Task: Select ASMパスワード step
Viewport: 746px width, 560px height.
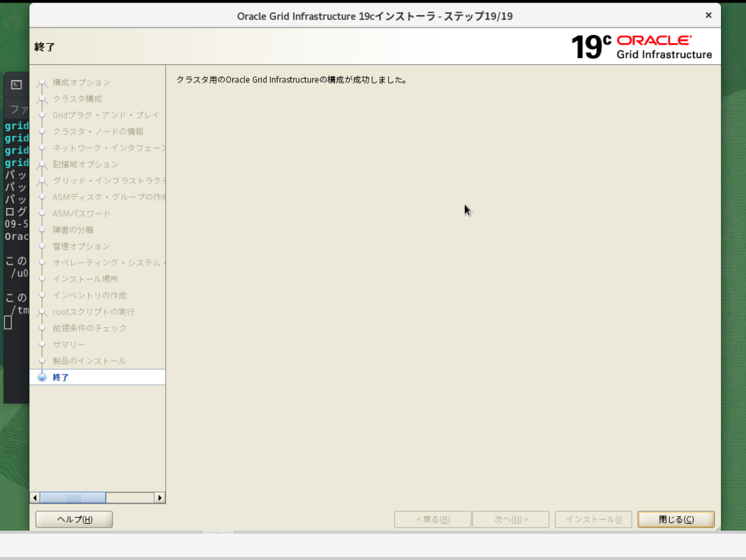Action: pos(81,214)
